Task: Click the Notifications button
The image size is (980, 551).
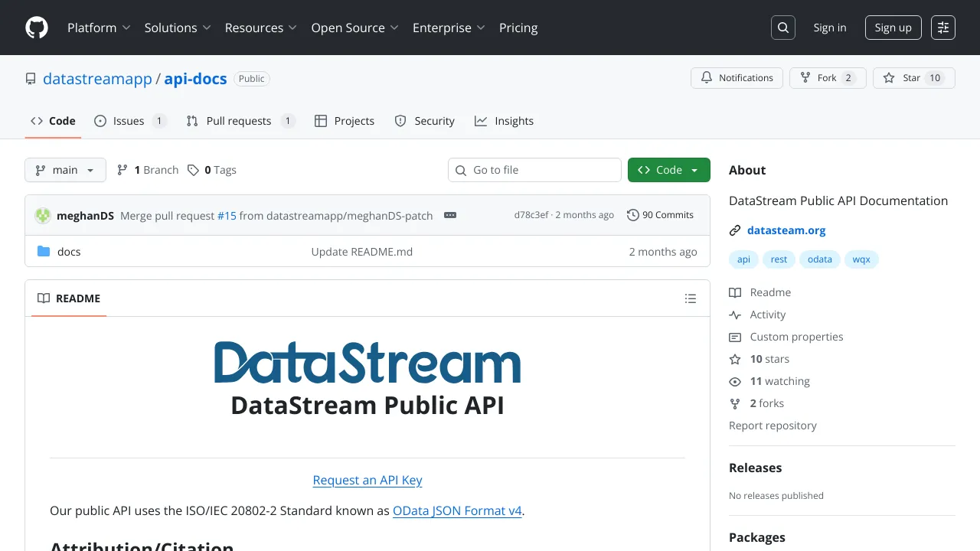Action: (x=737, y=78)
